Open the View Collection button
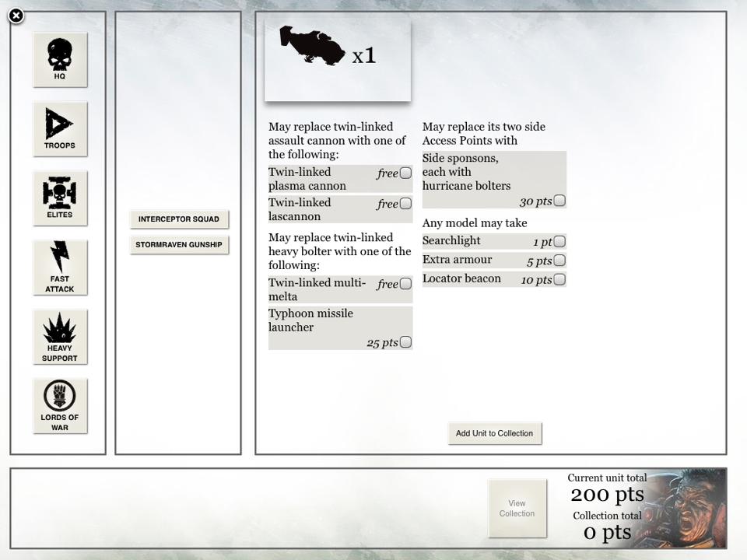The image size is (747, 560). 517,508
